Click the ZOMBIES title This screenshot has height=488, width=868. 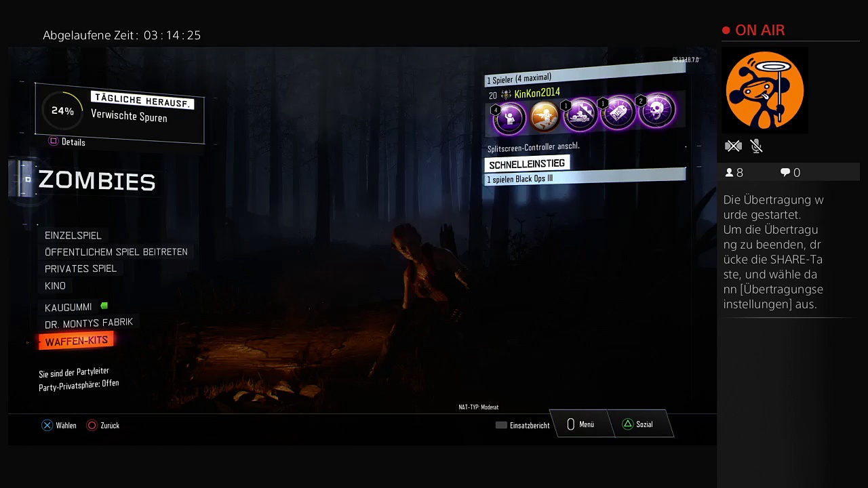click(97, 181)
